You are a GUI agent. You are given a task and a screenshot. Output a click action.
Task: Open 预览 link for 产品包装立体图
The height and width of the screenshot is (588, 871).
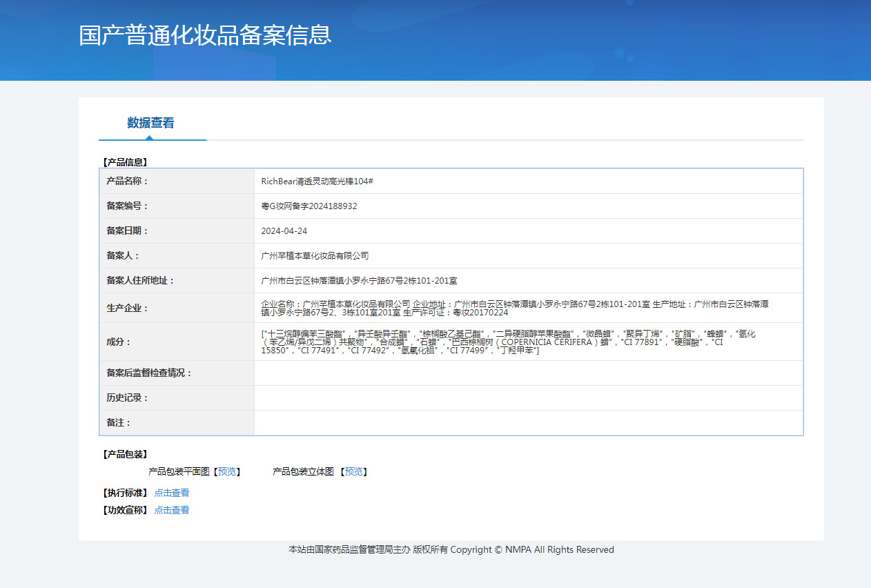click(353, 472)
